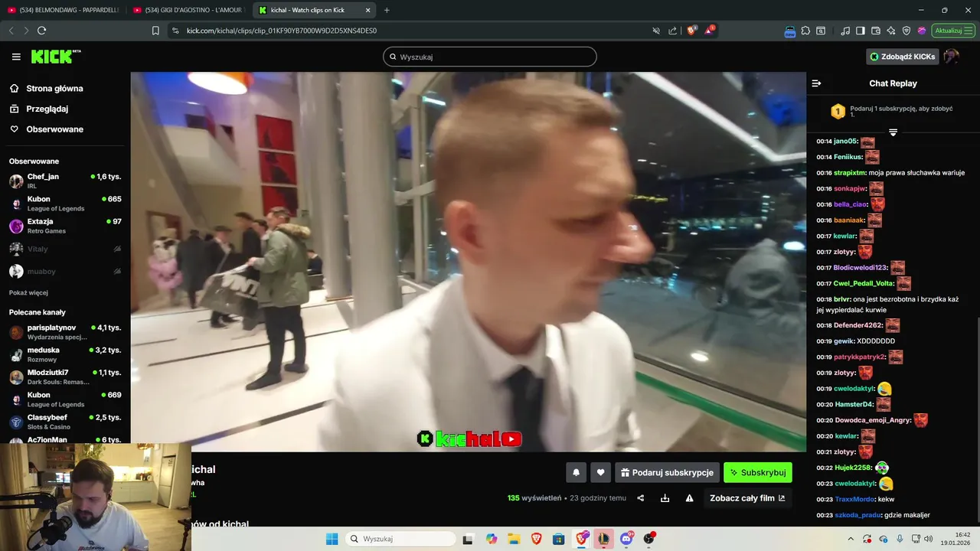Click the KICK logo
This screenshot has width=980, height=551.
(56, 57)
